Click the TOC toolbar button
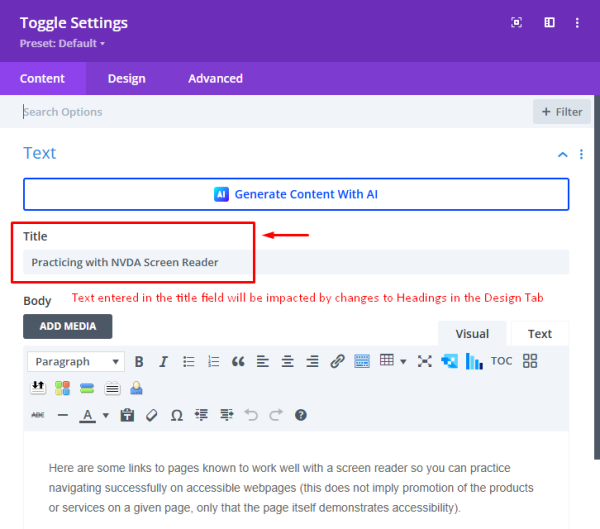This screenshot has height=529, width=600. [x=501, y=361]
